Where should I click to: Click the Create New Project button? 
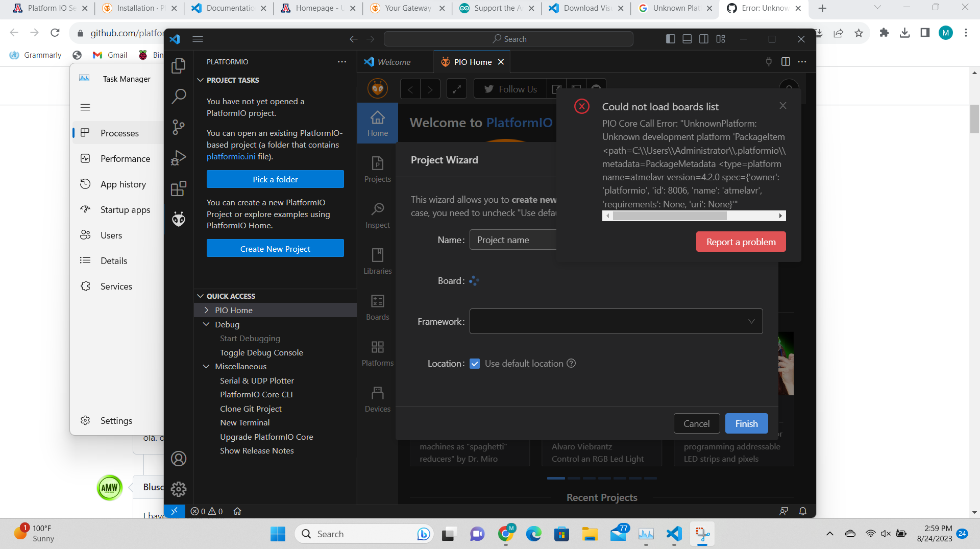coord(275,249)
